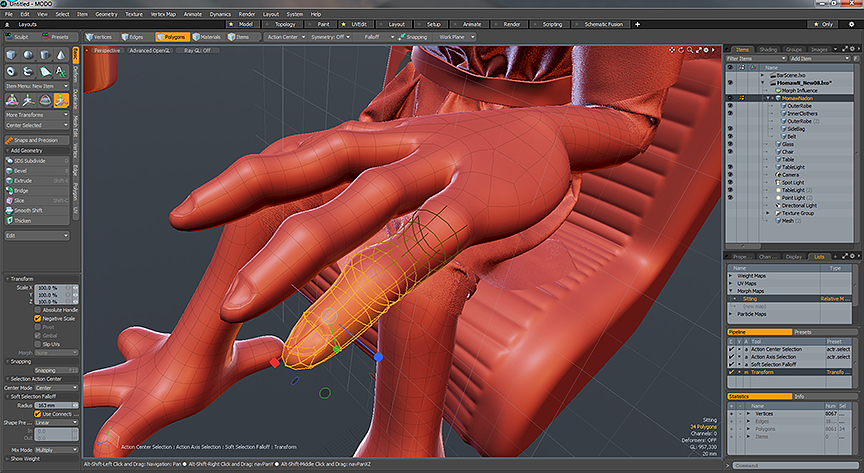Open the Geometry menu

(x=106, y=14)
